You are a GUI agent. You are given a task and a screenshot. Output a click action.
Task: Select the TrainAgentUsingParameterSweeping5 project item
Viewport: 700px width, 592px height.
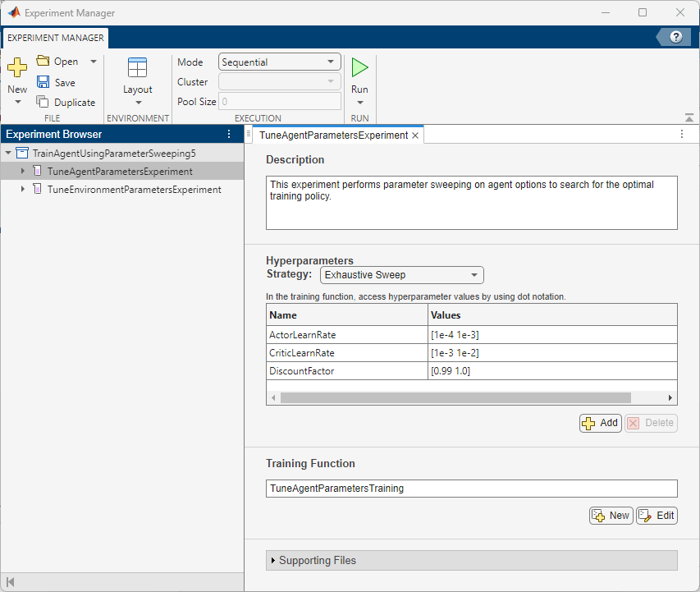(x=114, y=154)
